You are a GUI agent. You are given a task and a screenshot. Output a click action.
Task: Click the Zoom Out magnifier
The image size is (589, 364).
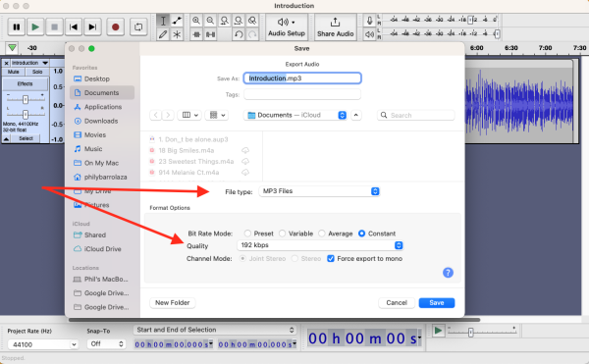tap(210, 21)
